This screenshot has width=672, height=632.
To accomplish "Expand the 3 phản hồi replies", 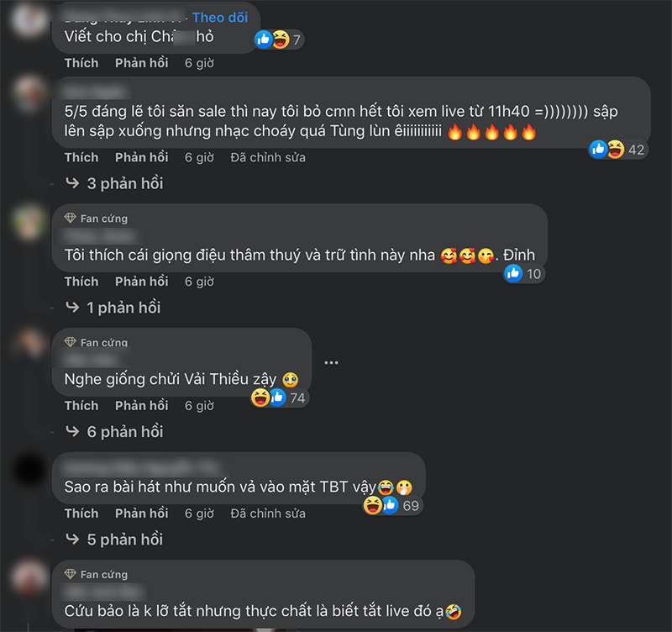I will tap(114, 183).
